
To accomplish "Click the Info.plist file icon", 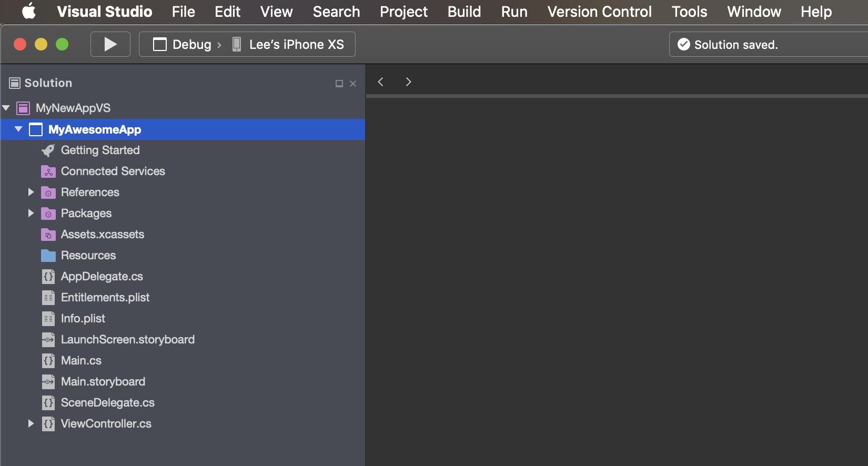I will (48, 319).
